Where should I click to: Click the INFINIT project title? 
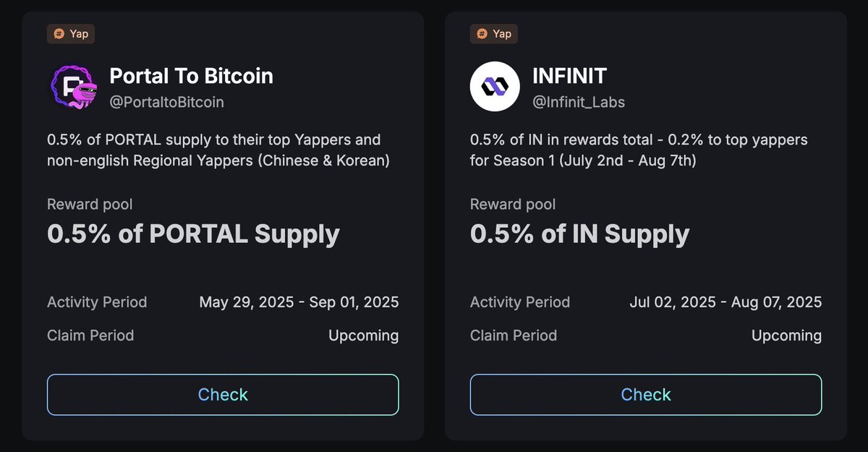tap(569, 75)
